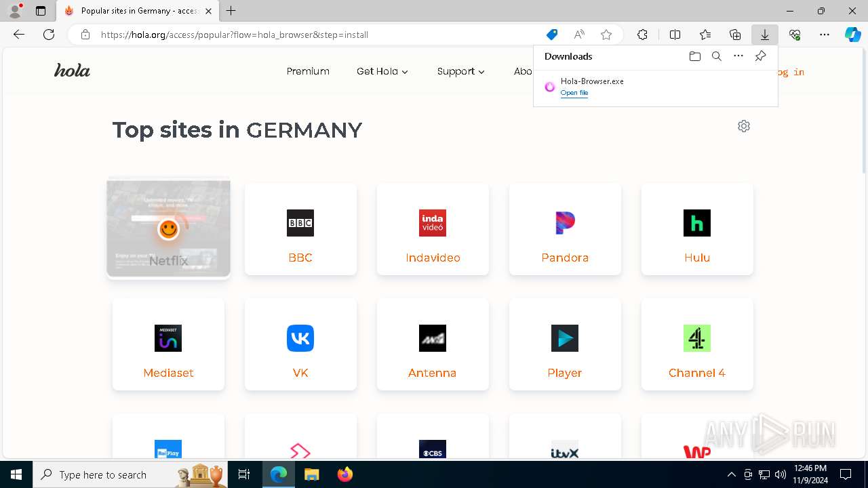The height and width of the screenshot is (488, 868).
Task: Open the Channel 4 site tile
Action: pyautogui.click(x=697, y=344)
